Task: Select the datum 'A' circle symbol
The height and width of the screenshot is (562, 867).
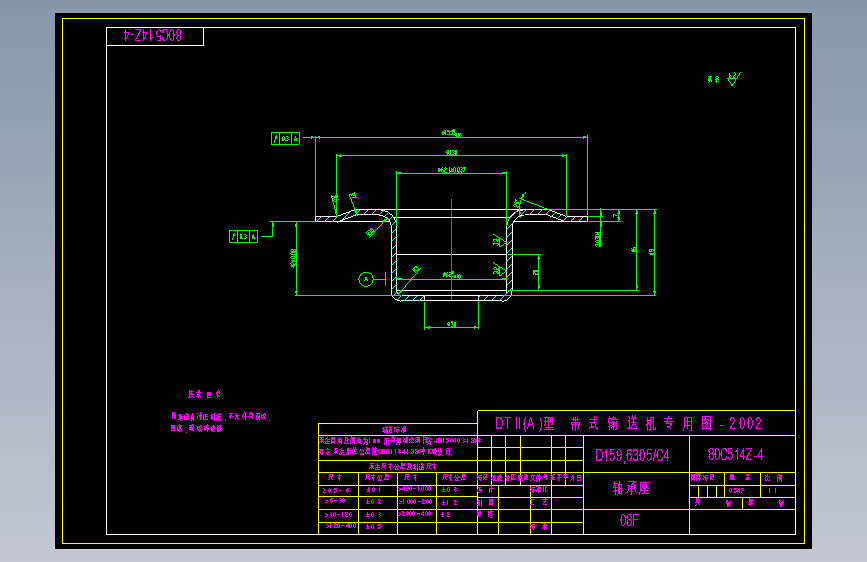Action: (x=365, y=279)
